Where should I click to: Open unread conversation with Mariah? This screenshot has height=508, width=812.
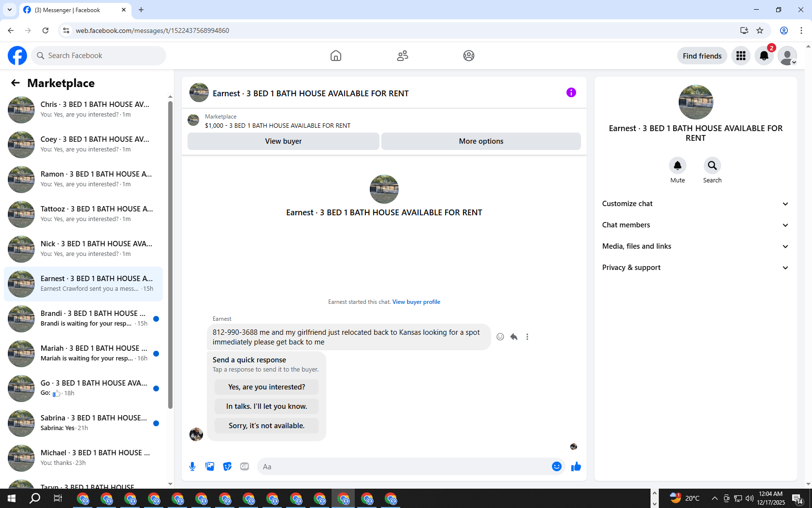83,354
